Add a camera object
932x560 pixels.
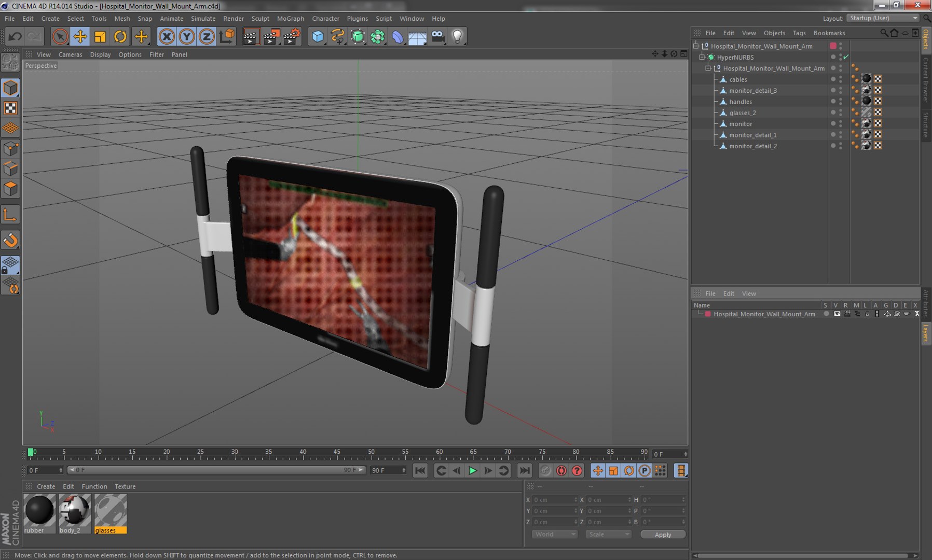pos(437,36)
